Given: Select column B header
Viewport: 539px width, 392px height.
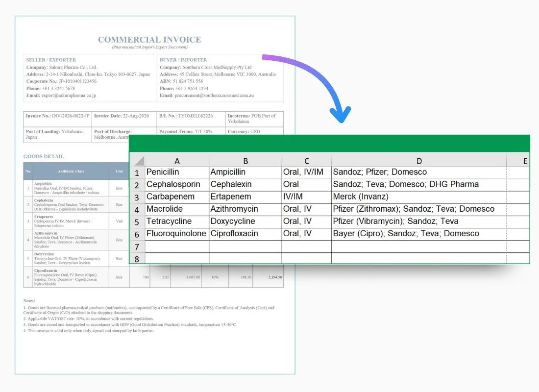Looking at the screenshot, I should click(x=245, y=161).
